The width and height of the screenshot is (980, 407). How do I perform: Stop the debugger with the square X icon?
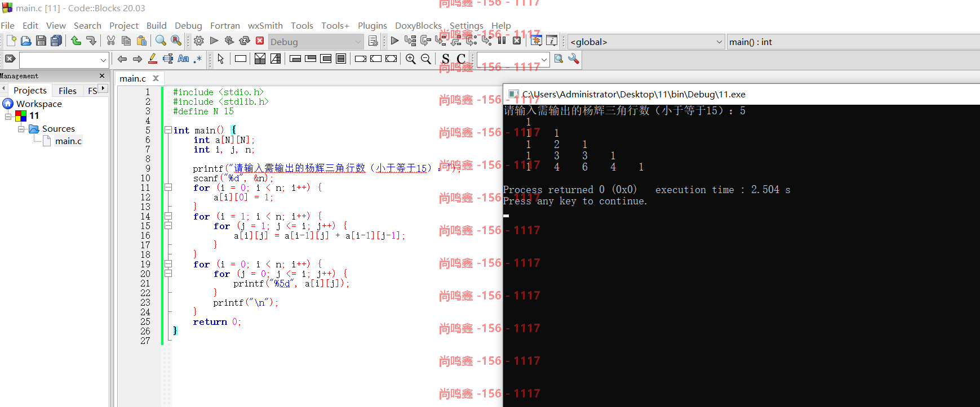coord(517,41)
